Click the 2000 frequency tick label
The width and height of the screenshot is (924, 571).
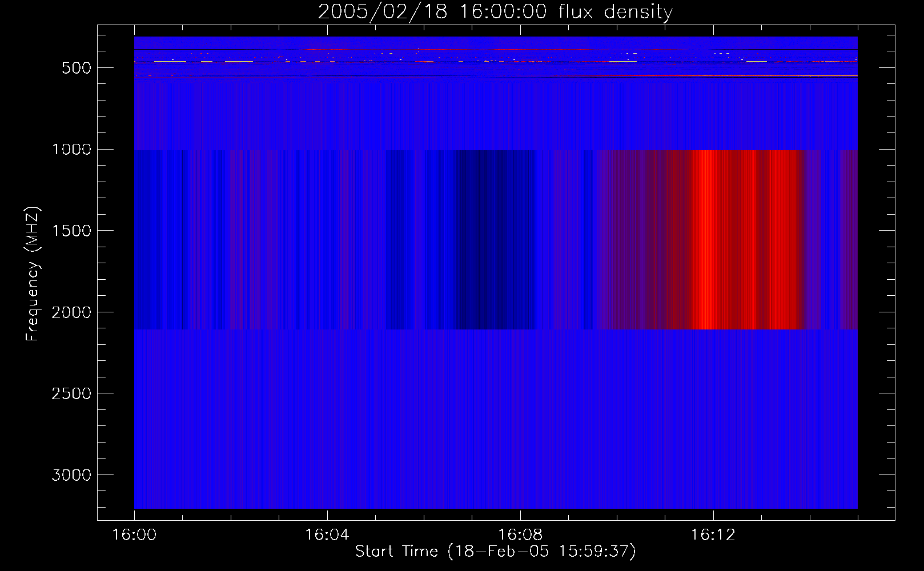tap(71, 312)
